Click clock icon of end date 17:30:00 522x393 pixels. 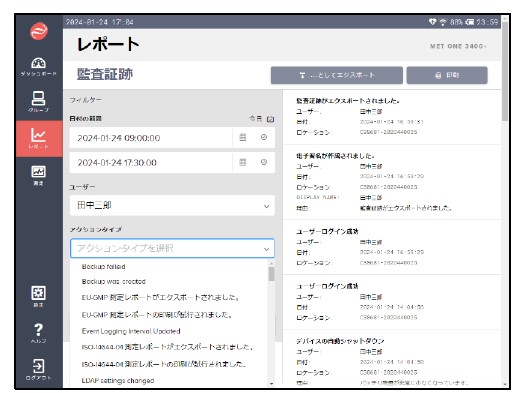(x=264, y=162)
